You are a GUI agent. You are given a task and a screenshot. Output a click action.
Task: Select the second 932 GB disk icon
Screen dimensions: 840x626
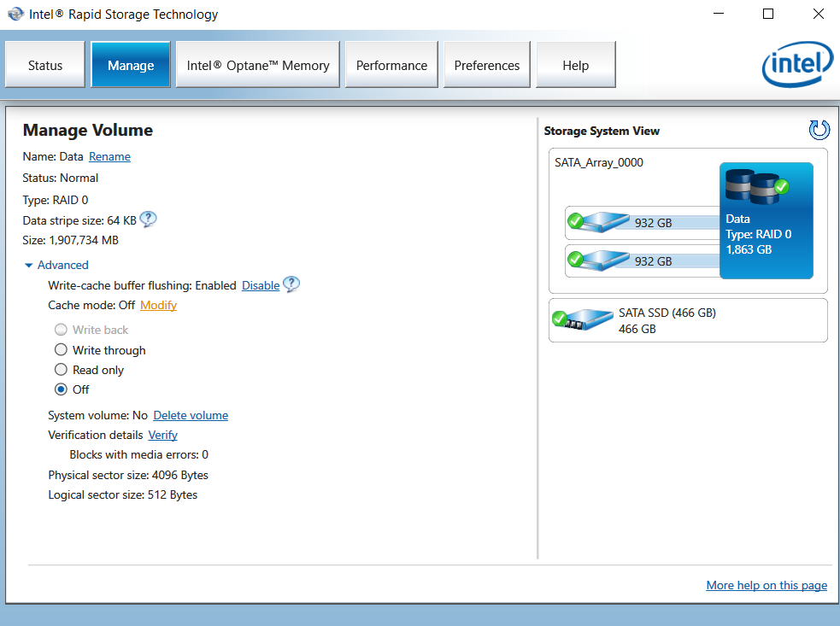click(x=599, y=260)
